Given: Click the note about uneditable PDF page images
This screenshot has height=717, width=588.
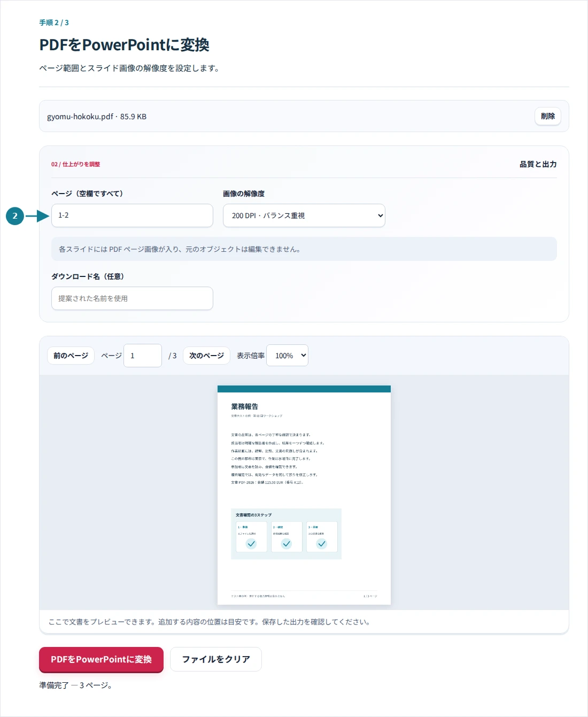Looking at the screenshot, I should (x=304, y=249).
